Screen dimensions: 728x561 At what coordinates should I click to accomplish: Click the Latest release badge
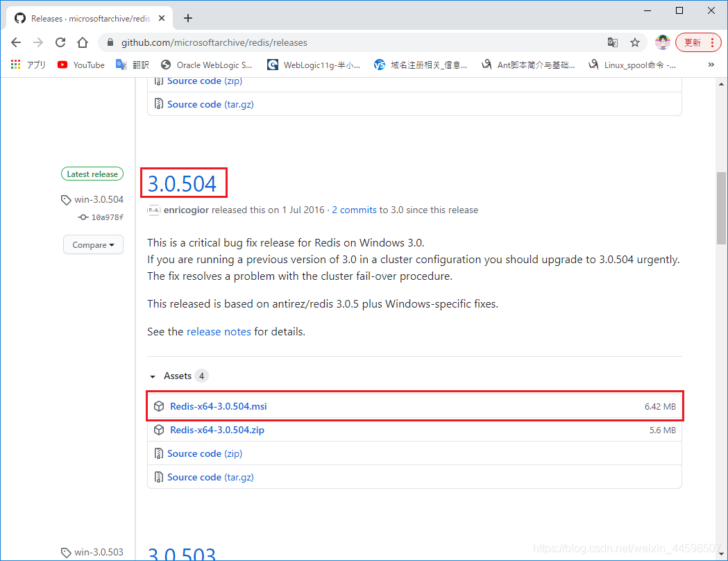tap(92, 174)
